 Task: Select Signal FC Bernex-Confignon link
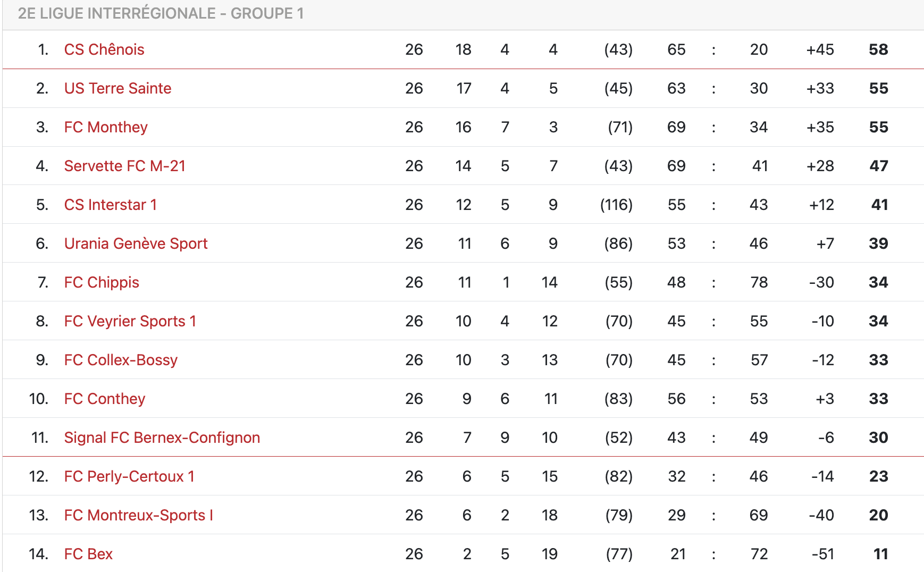[162, 438]
